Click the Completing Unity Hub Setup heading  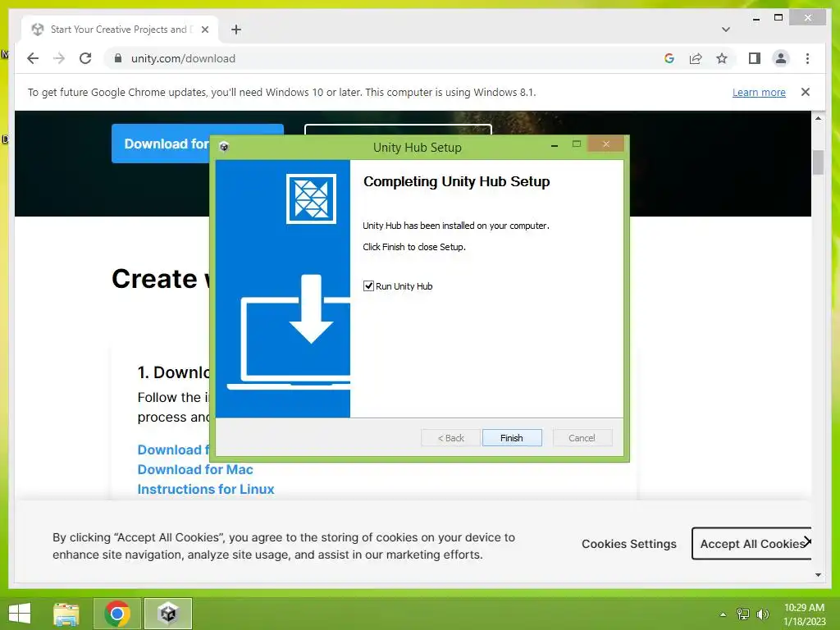pos(456,181)
